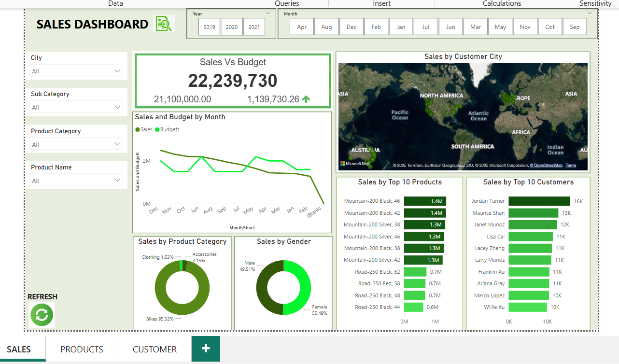Toggle the Apr month slicer button

point(302,27)
